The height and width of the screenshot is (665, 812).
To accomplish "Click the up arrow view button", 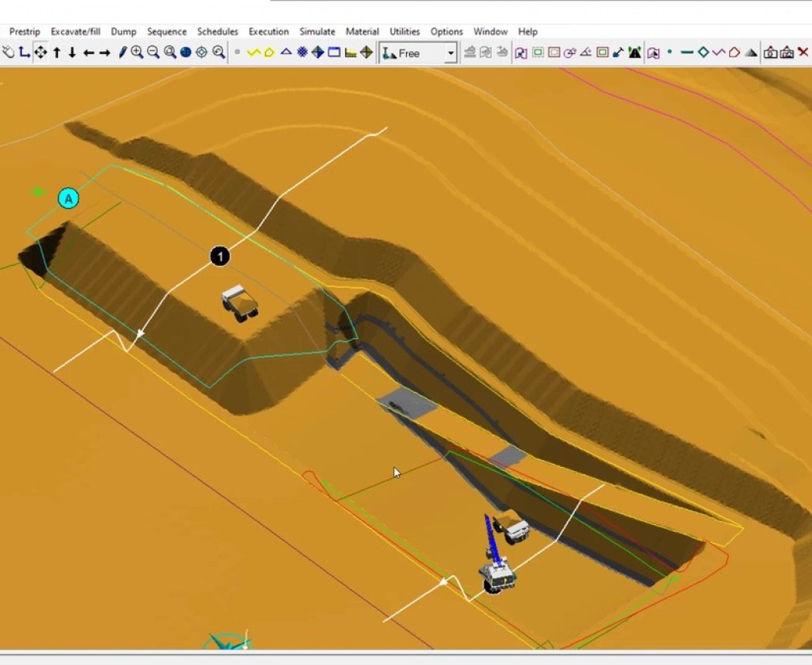I will pos(57,53).
